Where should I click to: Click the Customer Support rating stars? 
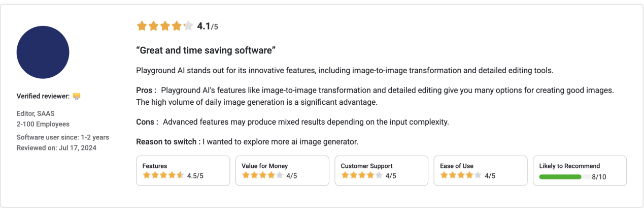point(361,175)
